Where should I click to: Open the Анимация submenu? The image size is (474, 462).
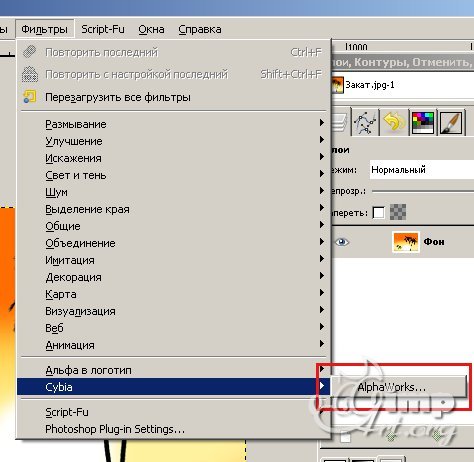173,345
